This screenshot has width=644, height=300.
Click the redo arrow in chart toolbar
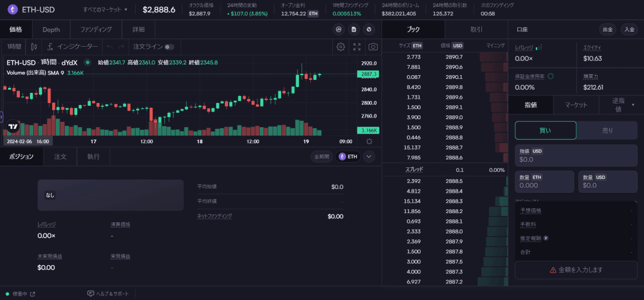(x=121, y=47)
